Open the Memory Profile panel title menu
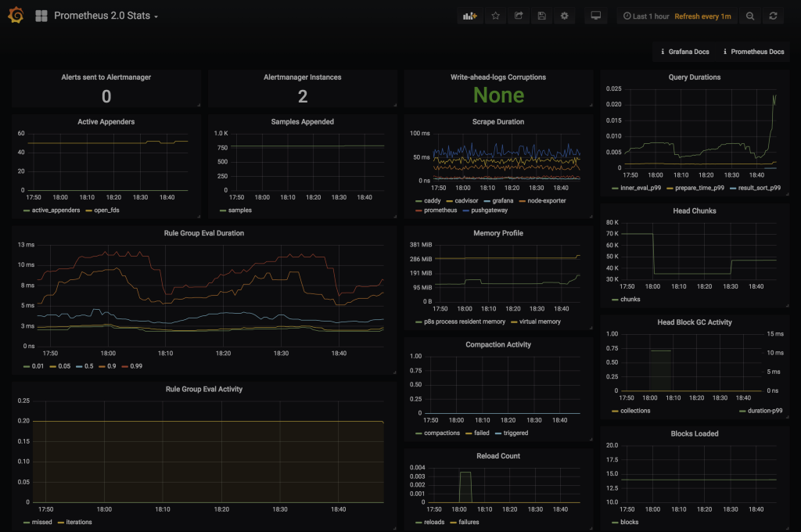801x532 pixels. (498, 233)
